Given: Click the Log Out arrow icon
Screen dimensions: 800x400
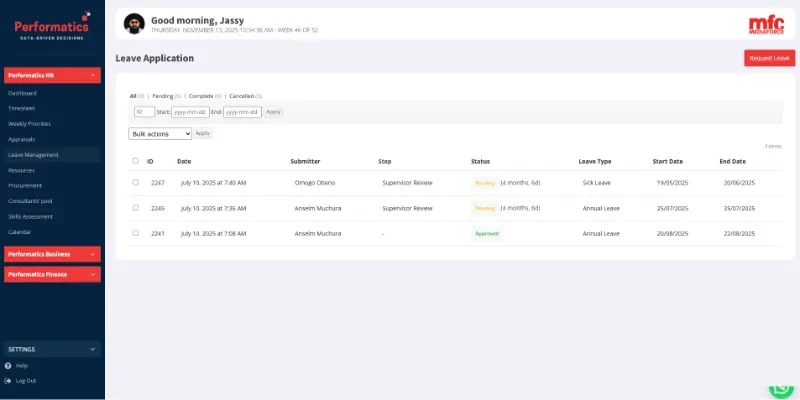Looking at the screenshot, I should (x=9, y=380).
